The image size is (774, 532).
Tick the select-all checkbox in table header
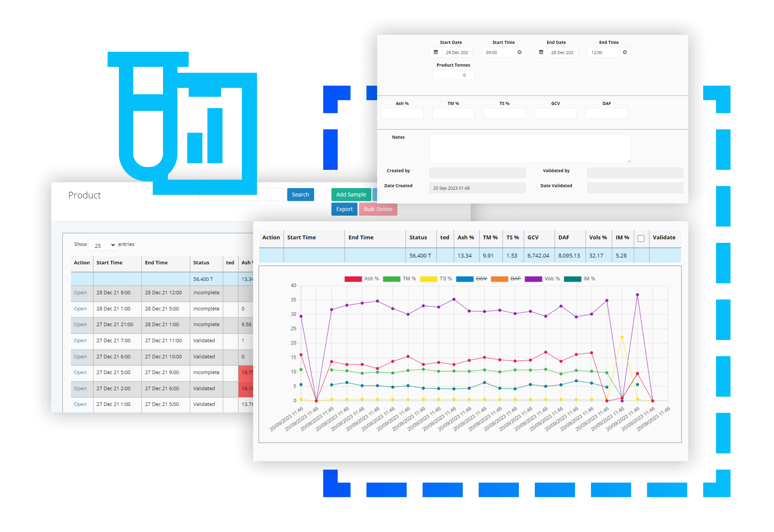(641, 238)
